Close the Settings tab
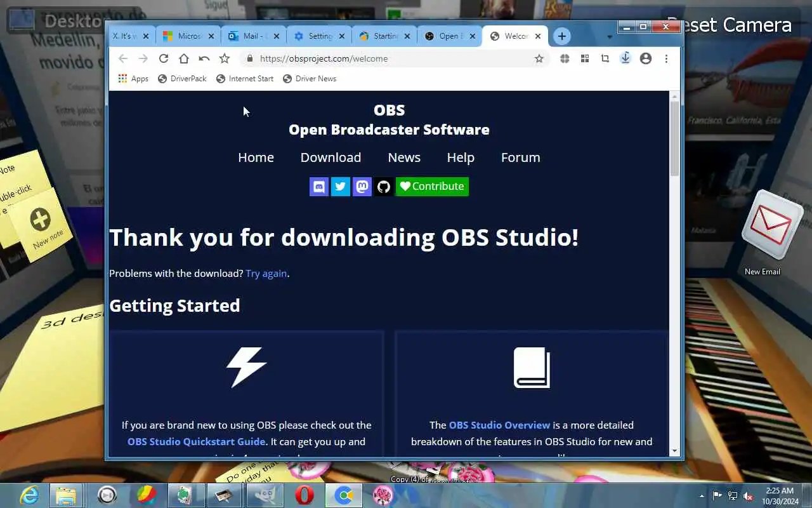The height and width of the screenshot is (508, 812). [x=342, y=36]
